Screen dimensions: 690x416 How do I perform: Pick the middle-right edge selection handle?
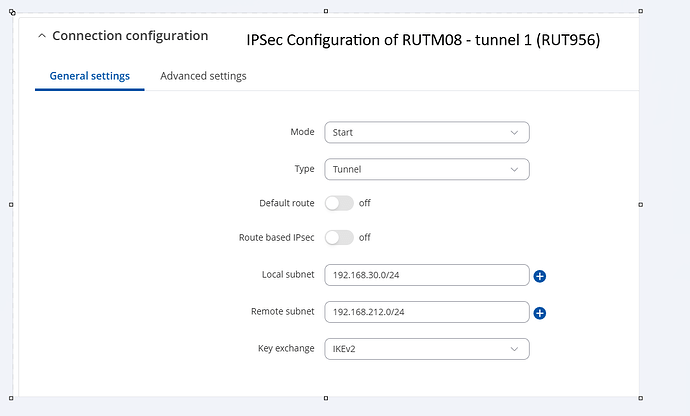point(641,204)
